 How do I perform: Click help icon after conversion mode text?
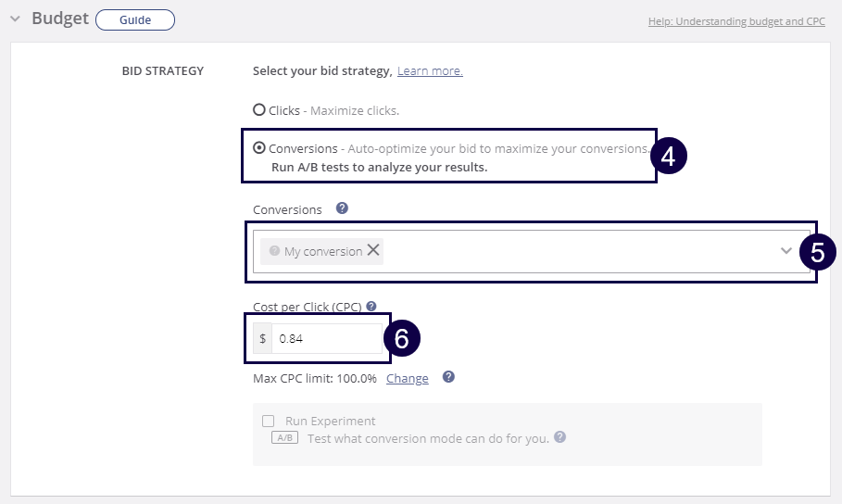click(559, 437)
